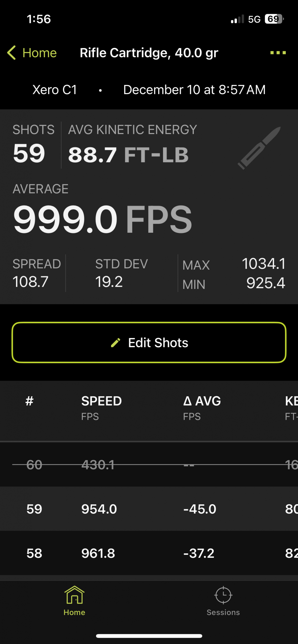The width and height of the screenshot is (298, 644).
Task: Tap the home indicator bar
Action: tap(149, 636)
